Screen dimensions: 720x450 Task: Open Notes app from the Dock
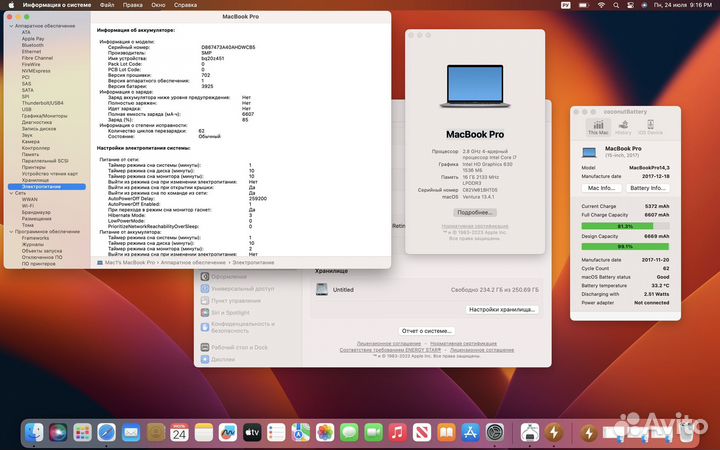pyautogui.click(x=203, y=433)
